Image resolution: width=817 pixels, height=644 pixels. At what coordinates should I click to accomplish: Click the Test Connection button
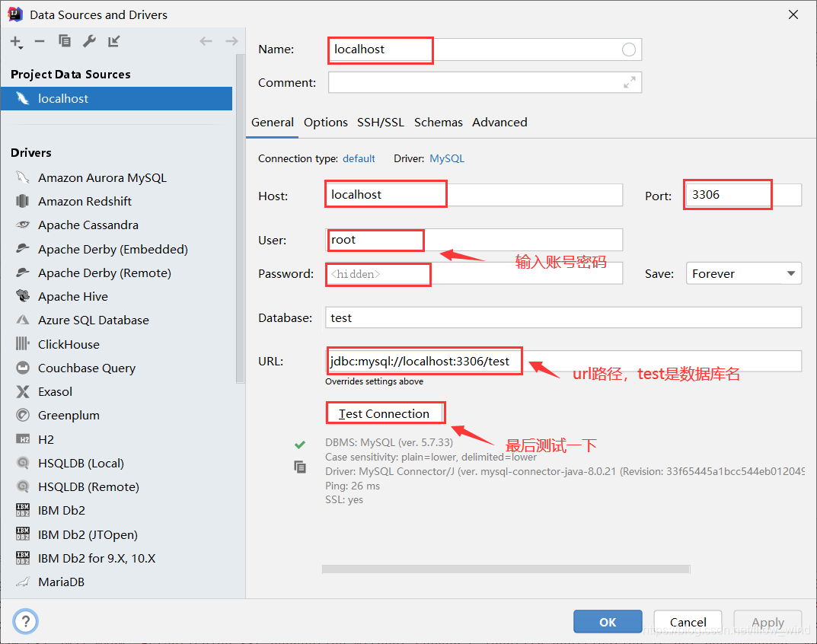tap(385, 413)
